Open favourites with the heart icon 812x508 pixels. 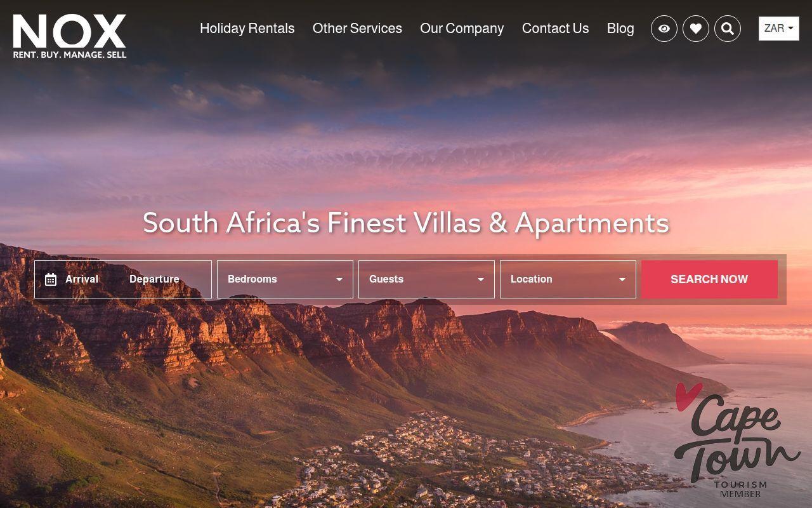point(696,29)
